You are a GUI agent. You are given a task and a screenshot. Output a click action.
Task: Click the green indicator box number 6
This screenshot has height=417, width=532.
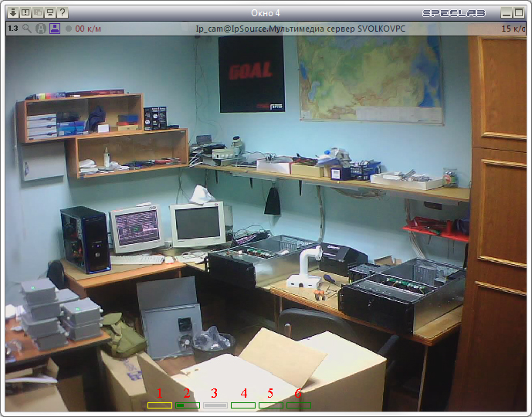click(299, 405)
